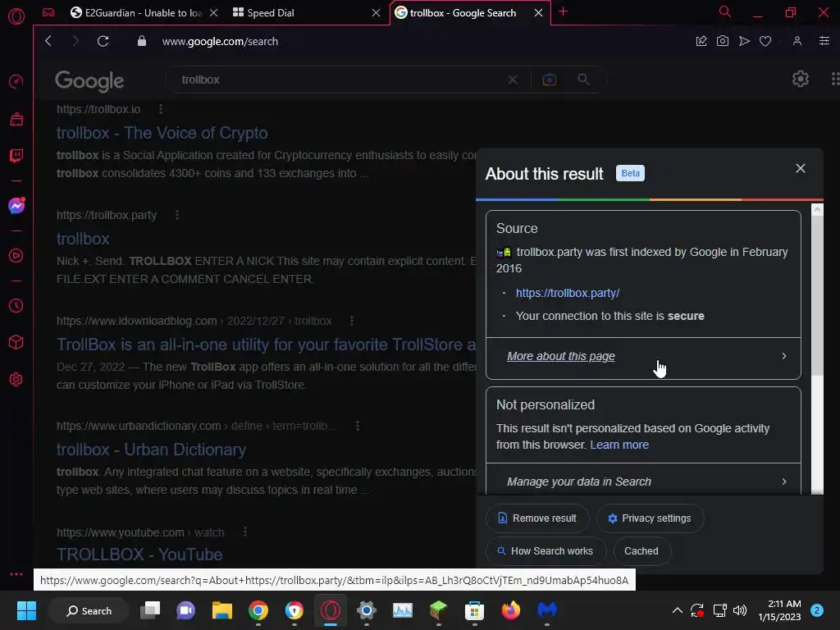Open sidebar three-dots setup menu
This screenshot has height=630, width=840.
pos(16,573)
